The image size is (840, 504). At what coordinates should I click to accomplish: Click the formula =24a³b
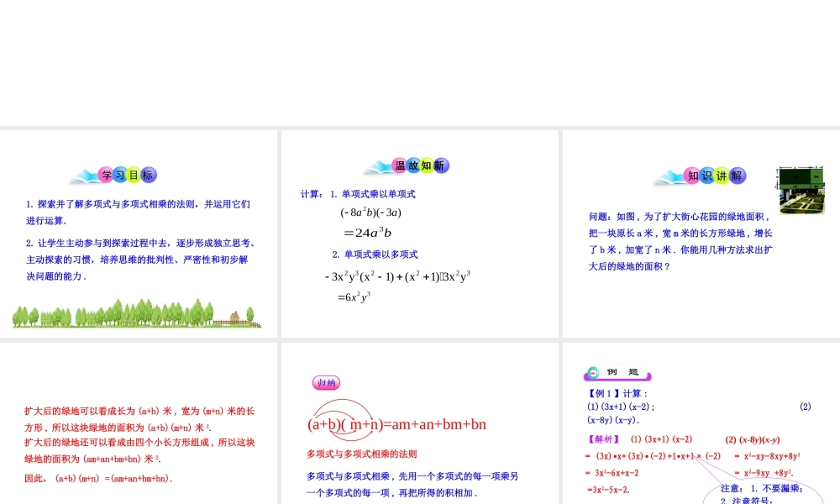(368, 234)
